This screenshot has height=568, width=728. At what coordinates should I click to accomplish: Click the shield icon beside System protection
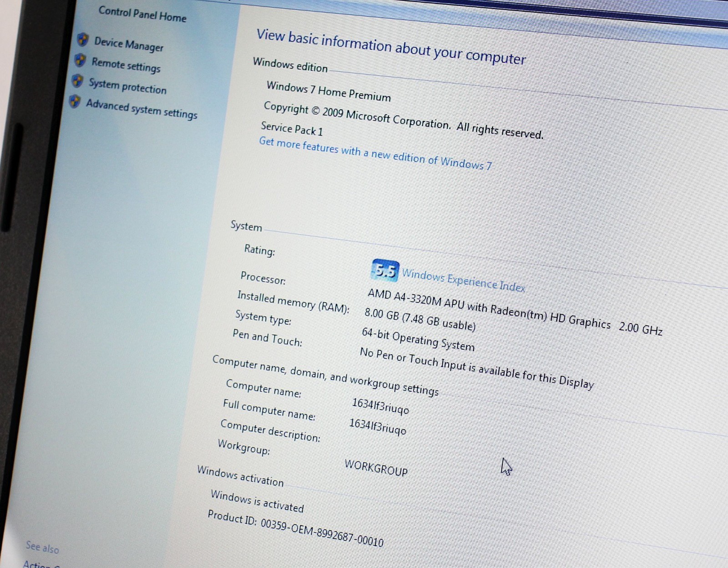pyautogui.click(x=78, y=81)
